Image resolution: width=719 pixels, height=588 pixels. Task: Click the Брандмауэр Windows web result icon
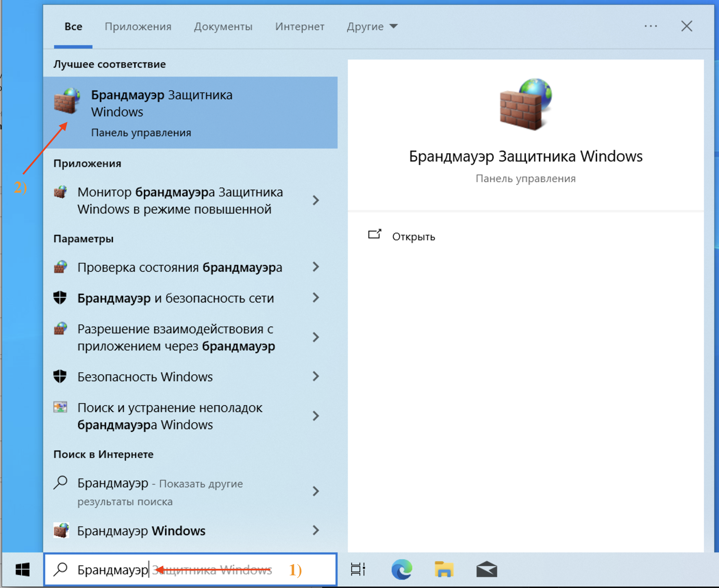pyautogui.click(x=61, y=531)
